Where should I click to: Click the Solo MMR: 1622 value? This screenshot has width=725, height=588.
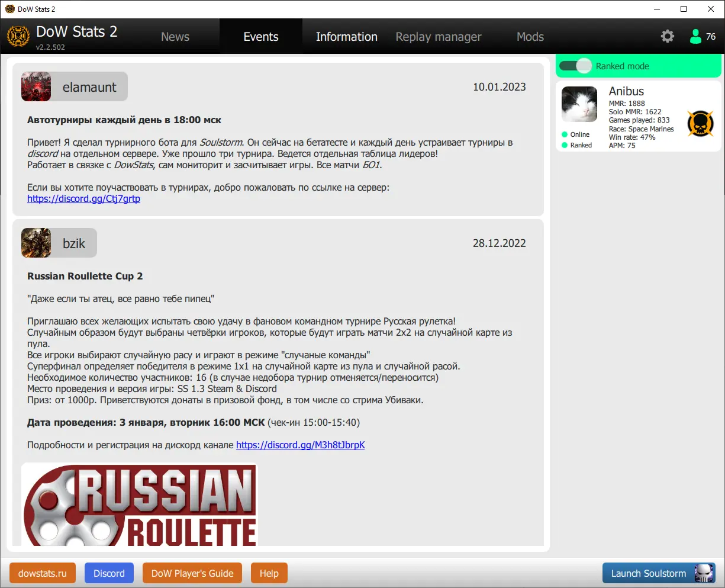tap(635, 112)
